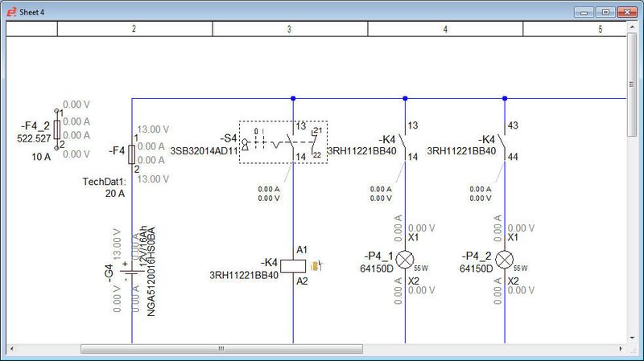Click column header 3

[x=290, y=29]
